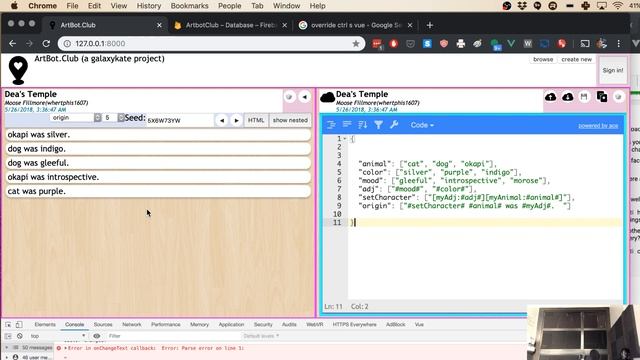Click the round dice icon in right panel header
Screen dimensions: 640x360
tap(618, 97)
